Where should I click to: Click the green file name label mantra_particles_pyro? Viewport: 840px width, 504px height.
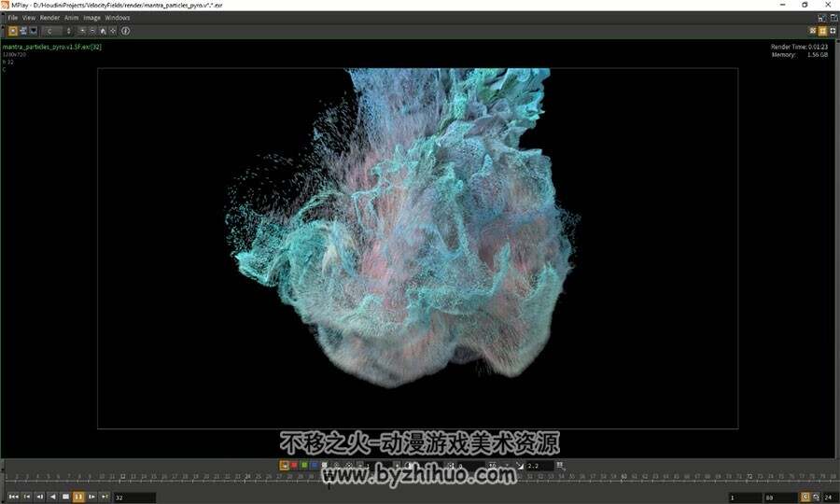coord(52,47)
